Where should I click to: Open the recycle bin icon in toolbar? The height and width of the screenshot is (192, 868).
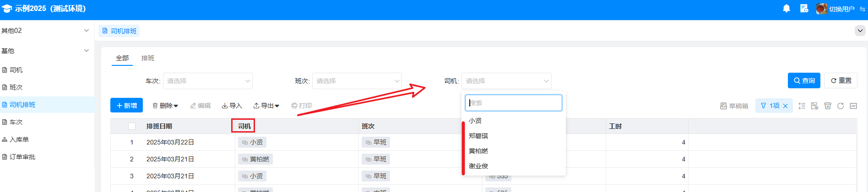click(x=827, y=106)
